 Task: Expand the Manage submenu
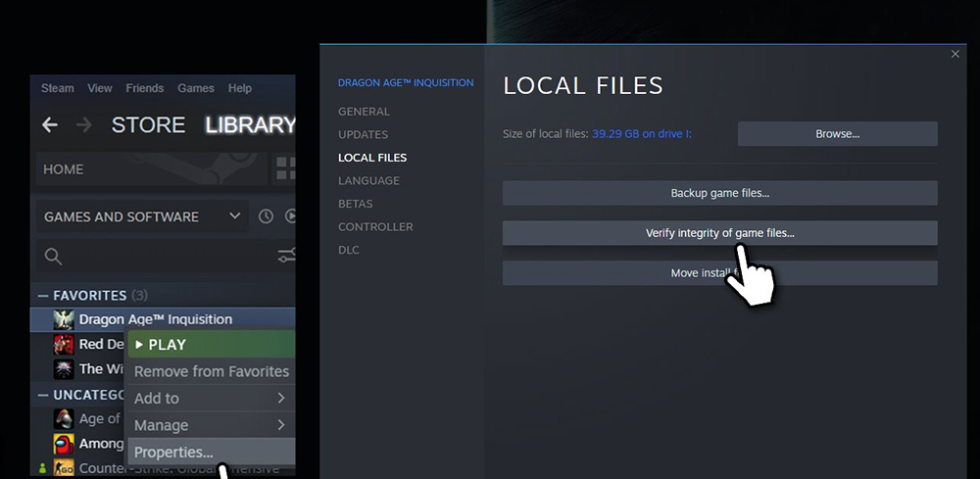[212, 425]
